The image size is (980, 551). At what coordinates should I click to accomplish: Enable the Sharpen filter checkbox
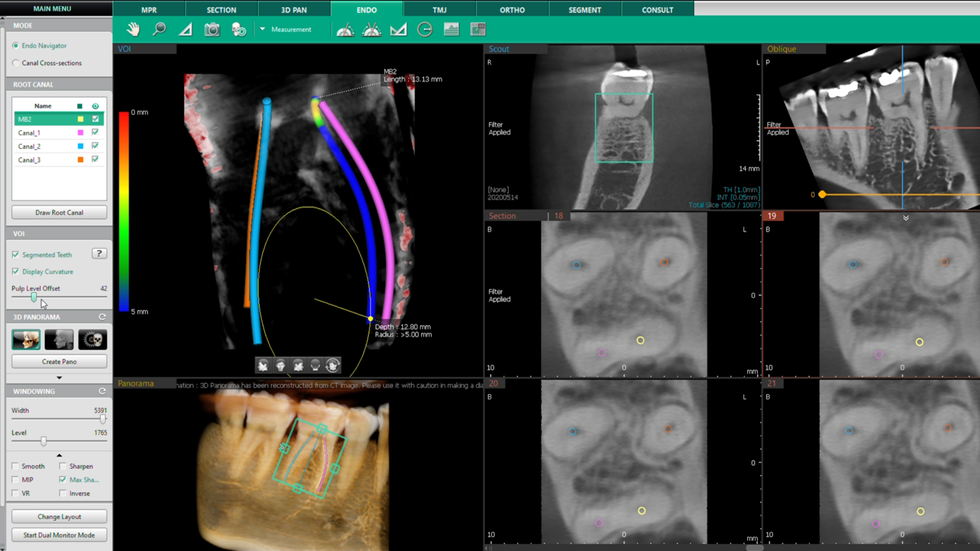pos(63,466)
